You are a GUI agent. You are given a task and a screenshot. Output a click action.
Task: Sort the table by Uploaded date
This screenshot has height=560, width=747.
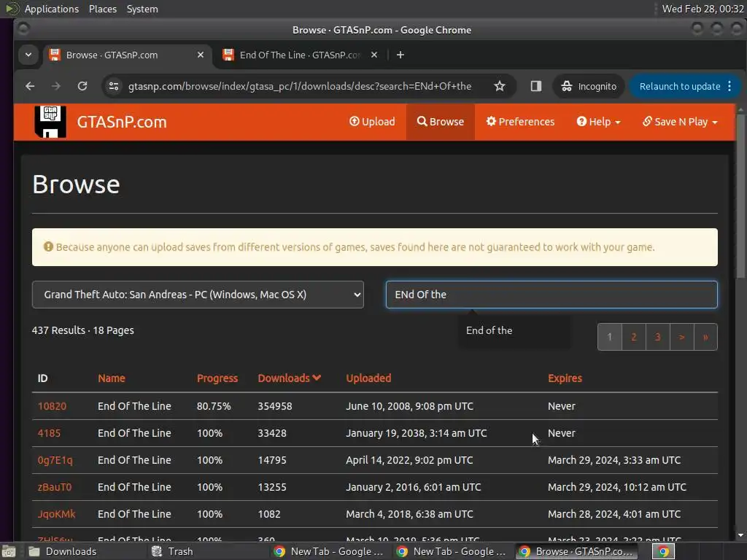[368, 378]
